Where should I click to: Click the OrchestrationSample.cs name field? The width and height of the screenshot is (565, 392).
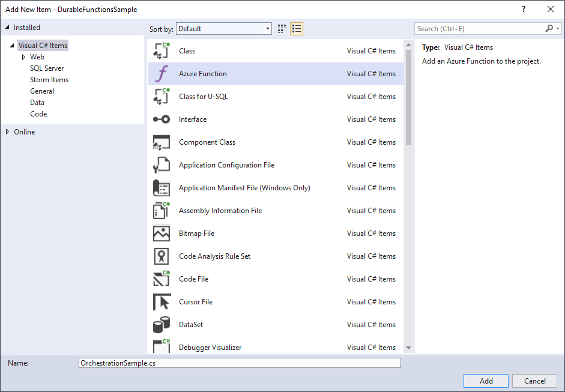[239, 363]
